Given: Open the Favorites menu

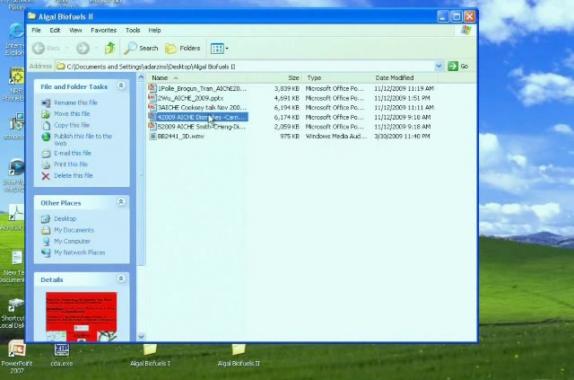Looking at the screenshot, I should coord(104,30).
